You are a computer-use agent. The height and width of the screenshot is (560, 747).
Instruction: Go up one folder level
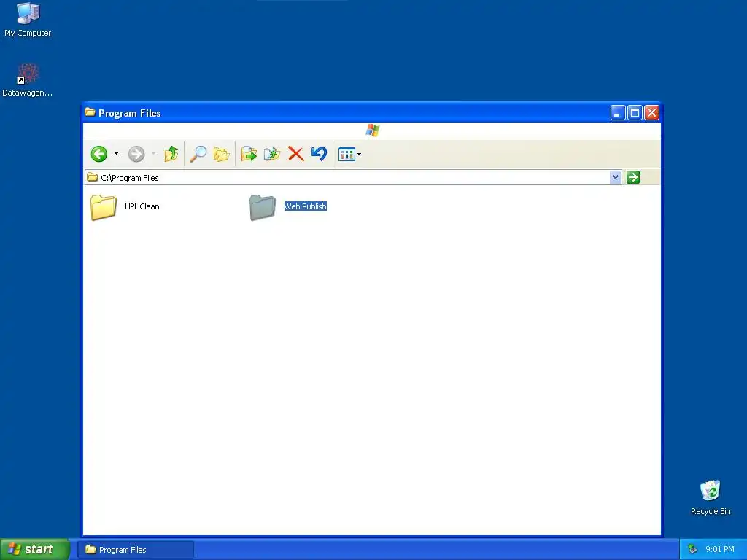tap(171, 154)
